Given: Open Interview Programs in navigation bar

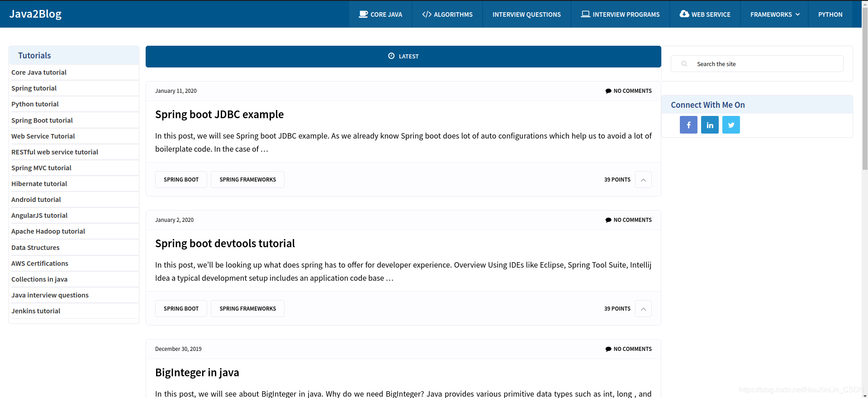Looking at the screenshot, I should [620, 14].
